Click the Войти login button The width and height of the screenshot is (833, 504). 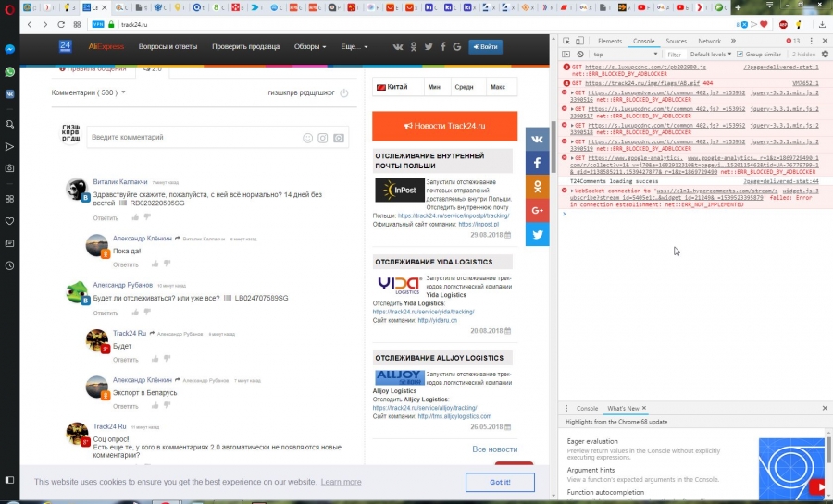(486, 46)
